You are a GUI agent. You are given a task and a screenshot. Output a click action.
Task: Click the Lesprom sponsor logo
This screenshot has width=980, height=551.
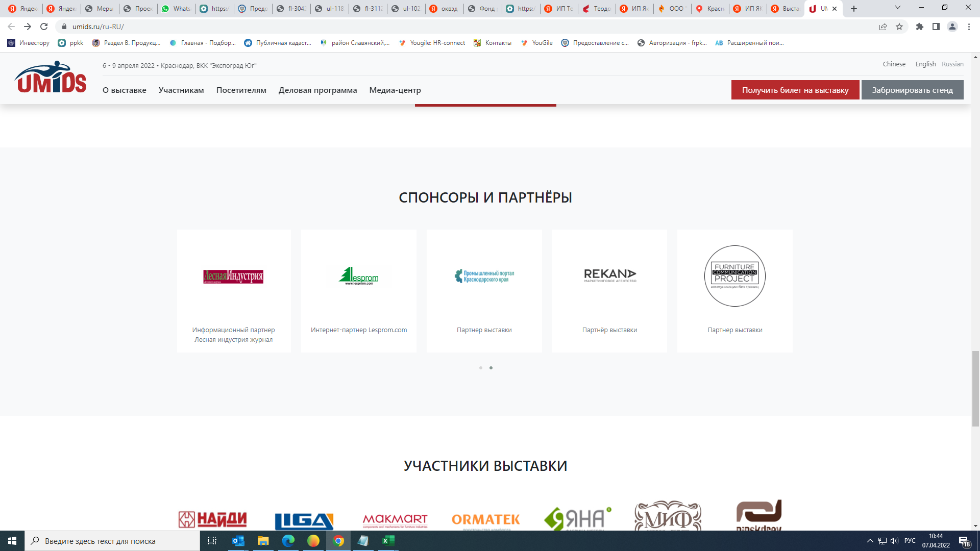358,276
